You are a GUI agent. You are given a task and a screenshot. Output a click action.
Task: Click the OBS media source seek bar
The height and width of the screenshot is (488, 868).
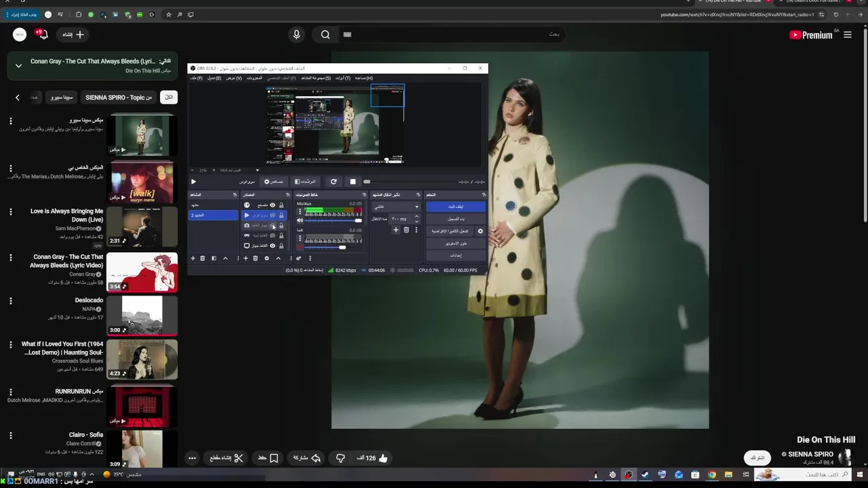[x=410, y=182]
